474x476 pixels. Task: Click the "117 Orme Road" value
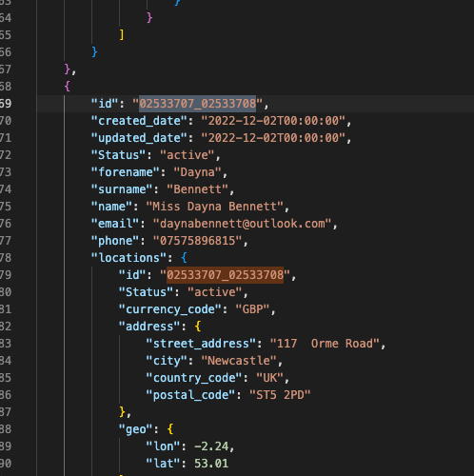(x=325, y=344)
